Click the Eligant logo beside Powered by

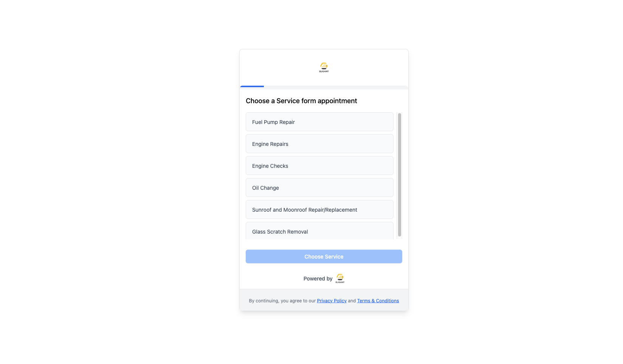(x=340, y=278)
